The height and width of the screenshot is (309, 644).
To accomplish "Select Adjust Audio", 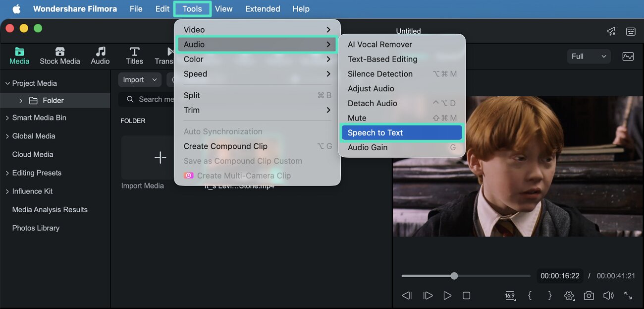I will pyautogui.click(x=402, y=88).
